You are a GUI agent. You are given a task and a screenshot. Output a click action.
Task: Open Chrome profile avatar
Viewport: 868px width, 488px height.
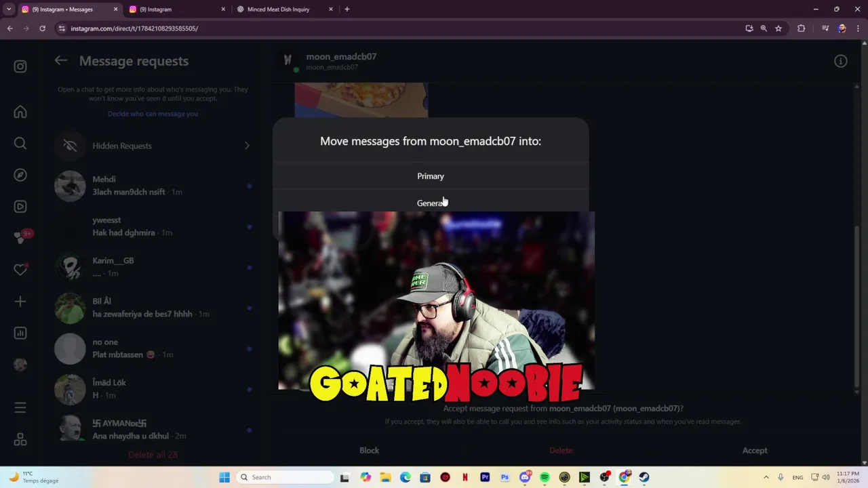(x=842, y=28)
